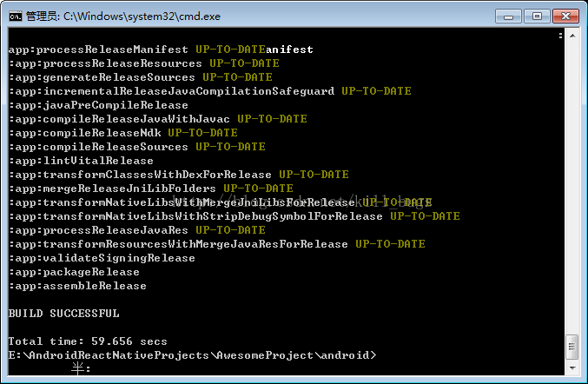Maximize the cmd.exe window
The width and height of the screenshot is (588, 384).
[x=537, y=17]
